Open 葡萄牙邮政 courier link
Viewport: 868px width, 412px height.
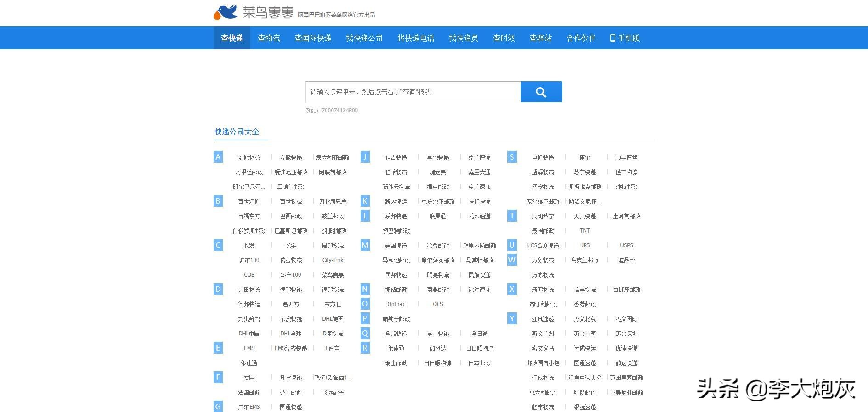396,319
